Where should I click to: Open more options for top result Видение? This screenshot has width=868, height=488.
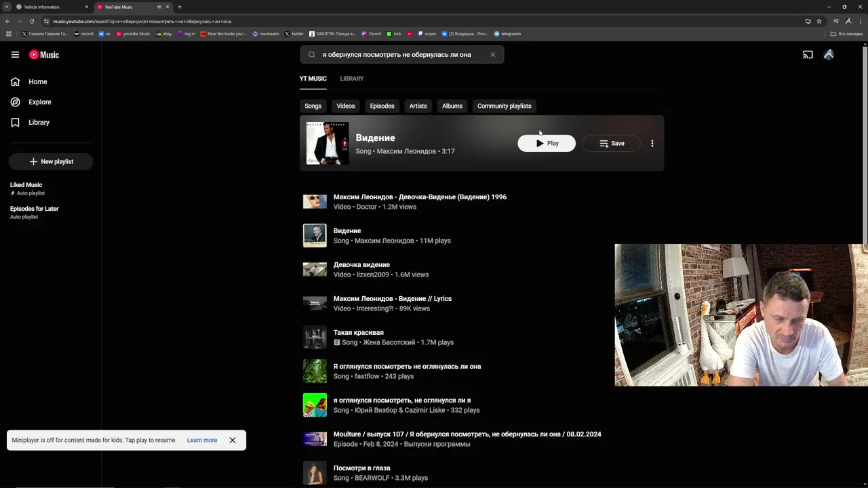pos(652,144)
